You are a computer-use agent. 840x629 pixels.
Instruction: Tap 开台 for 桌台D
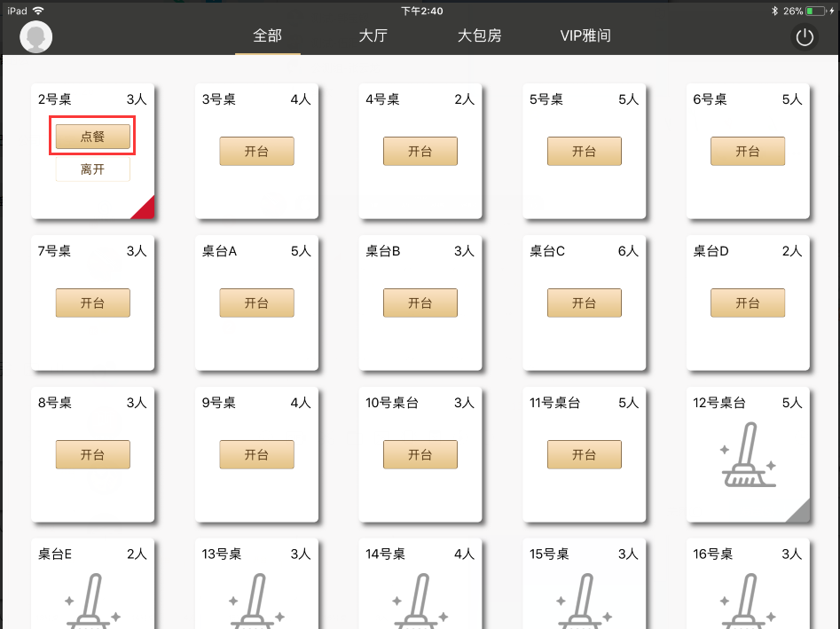click(748, 303)
